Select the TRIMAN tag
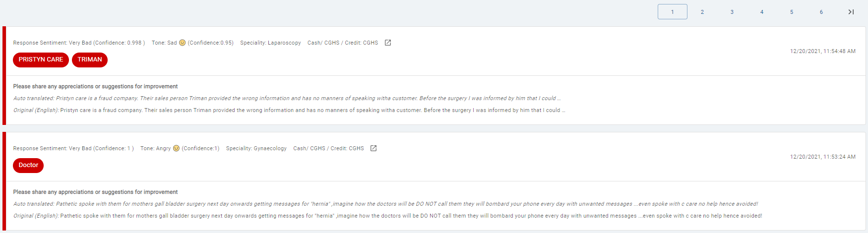Image resolution: width=868 pixels, height=233 pixels. coord(90,59)
